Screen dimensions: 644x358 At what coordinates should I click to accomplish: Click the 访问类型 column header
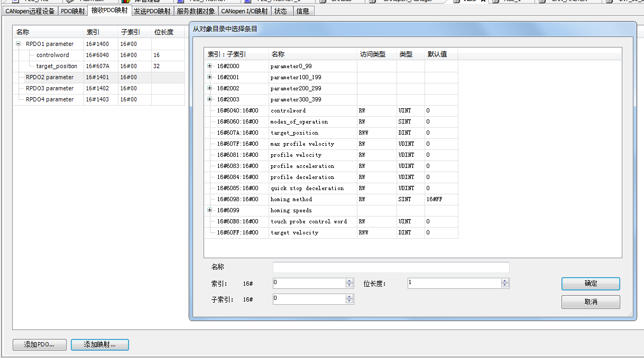tap(376, 54)
